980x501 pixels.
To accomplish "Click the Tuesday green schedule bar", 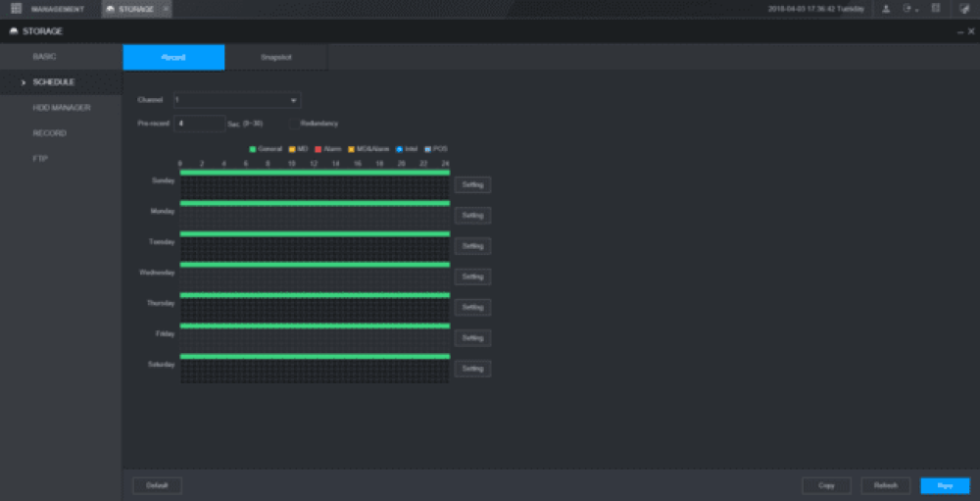I will [315, 234].
